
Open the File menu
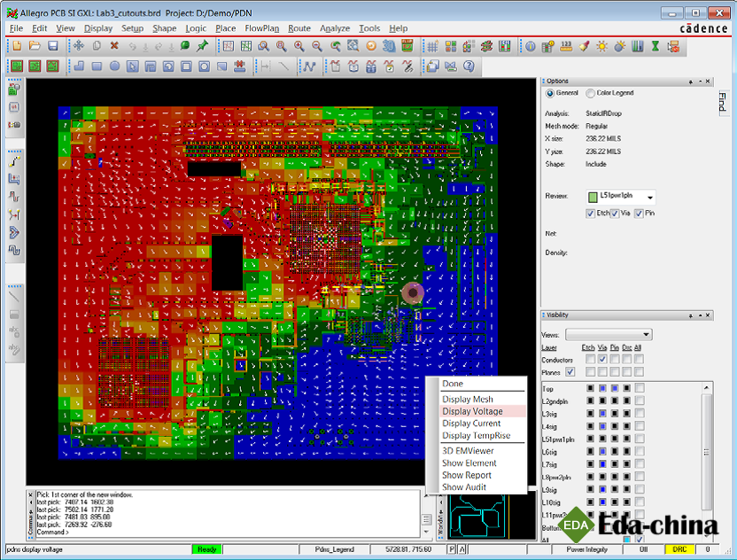point(16,28)
